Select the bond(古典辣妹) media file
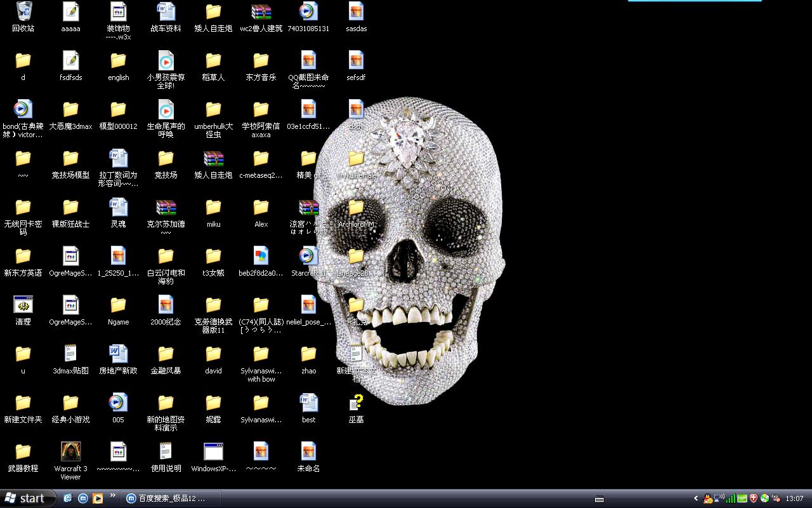 click(23, 109)
